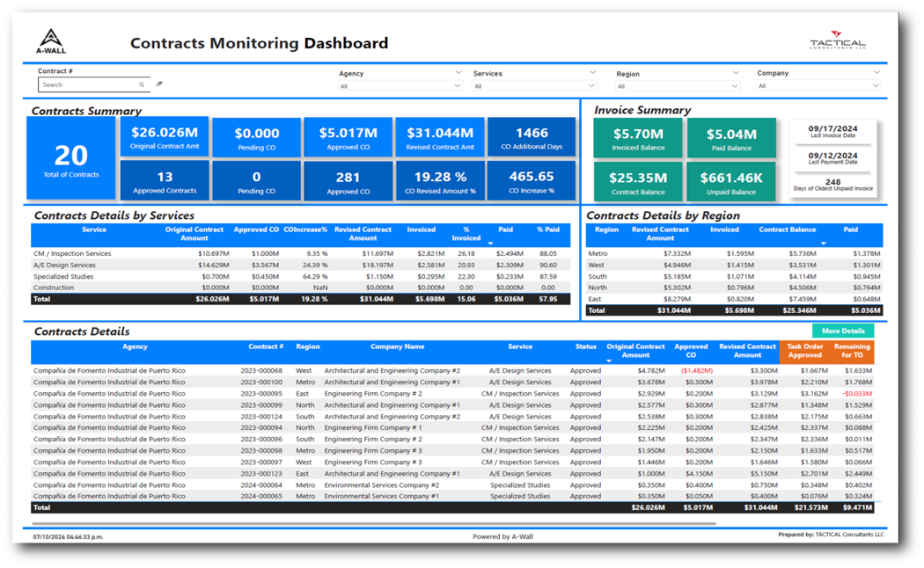Type in the Contract # search field

[88, 85]
